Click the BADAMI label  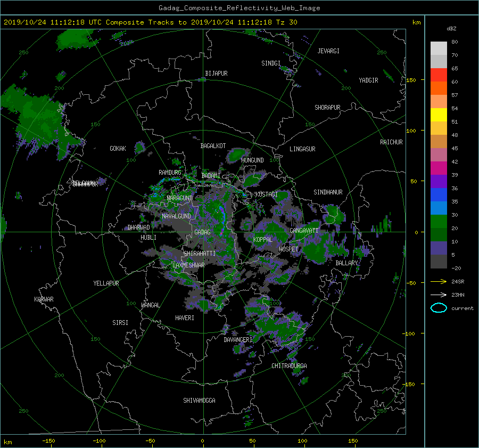point(211,176)
